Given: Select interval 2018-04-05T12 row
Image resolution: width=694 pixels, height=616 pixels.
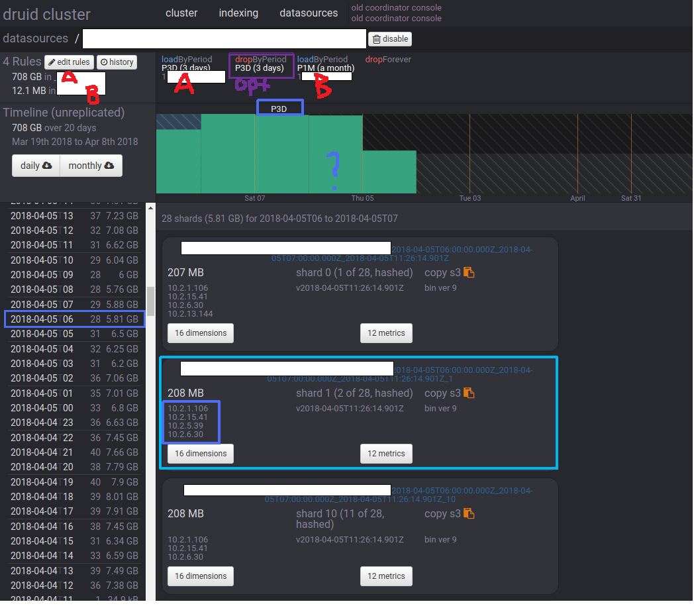Looking at the screenshot, I should click(x=74, y=231).
